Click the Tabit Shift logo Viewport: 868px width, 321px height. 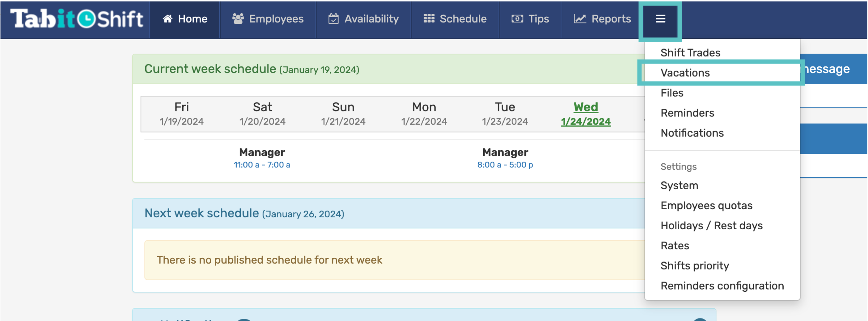[x=77, y=19]
